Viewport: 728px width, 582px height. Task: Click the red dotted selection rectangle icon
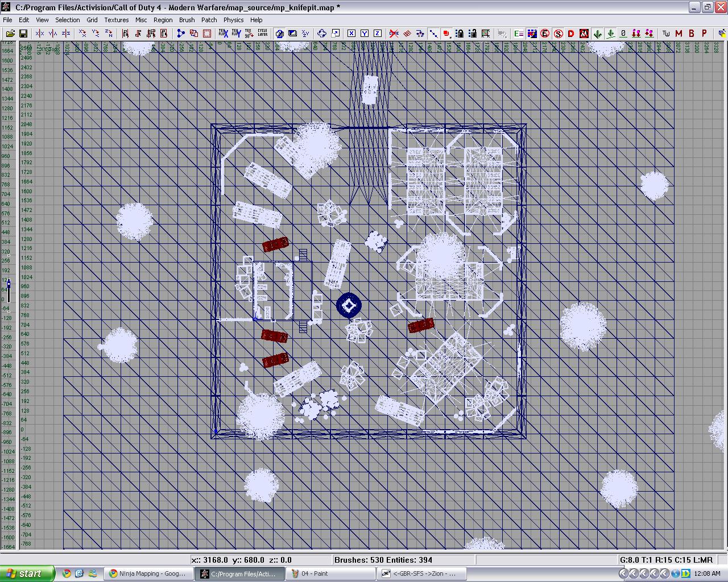[x=207, y=34]
